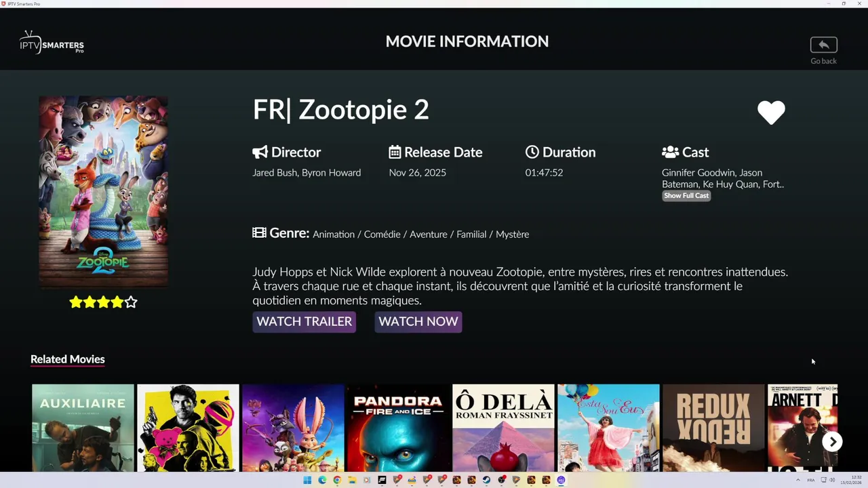Open Steam from the taskbar
Image resolution: width=868 pixels, height=488 pixels.
[x=486, y=480]
